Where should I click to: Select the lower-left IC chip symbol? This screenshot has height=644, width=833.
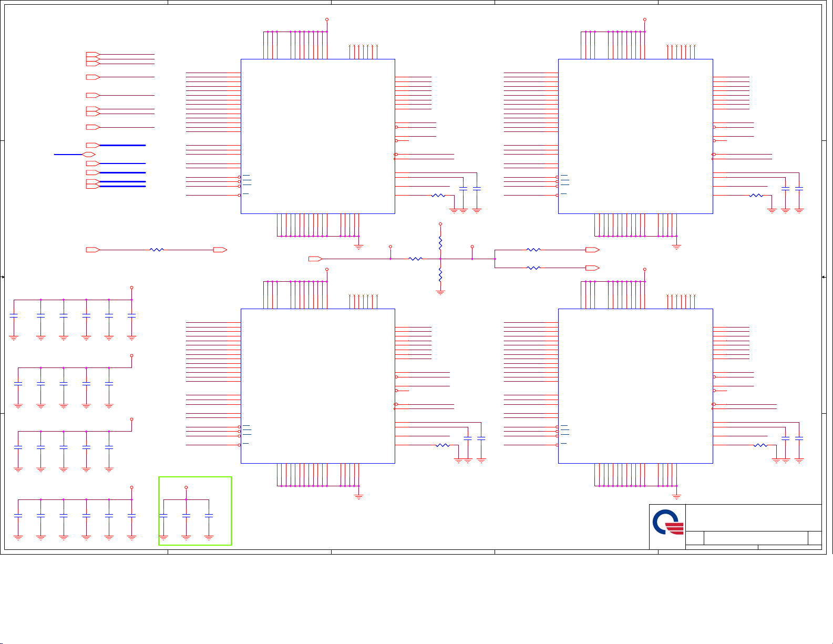coord(318,386)
